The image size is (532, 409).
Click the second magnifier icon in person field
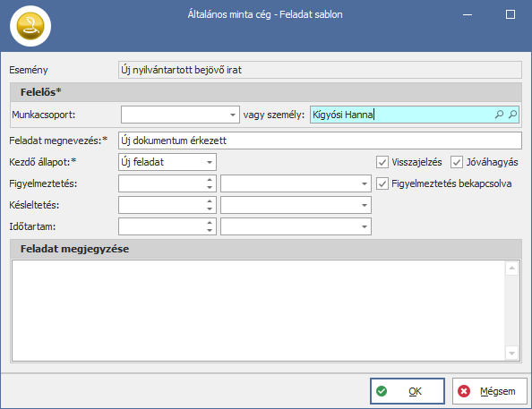[512, 115]
